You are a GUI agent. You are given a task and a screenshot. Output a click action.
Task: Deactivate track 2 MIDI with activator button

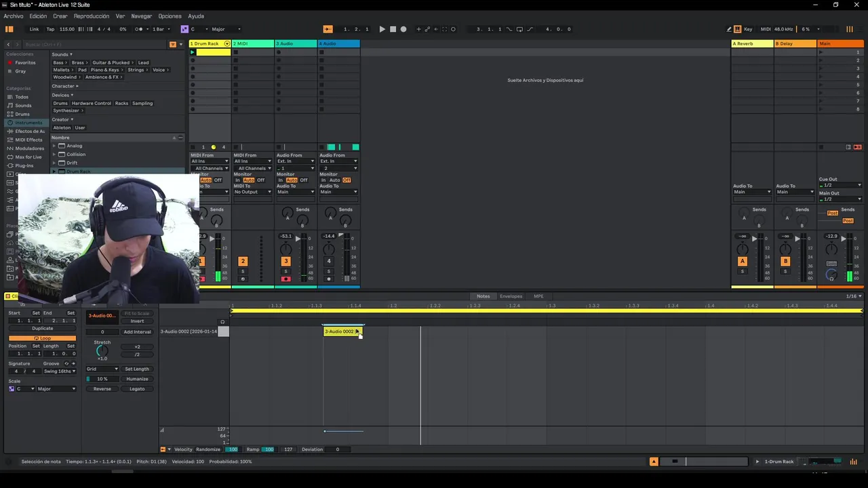tap(243, 261)
